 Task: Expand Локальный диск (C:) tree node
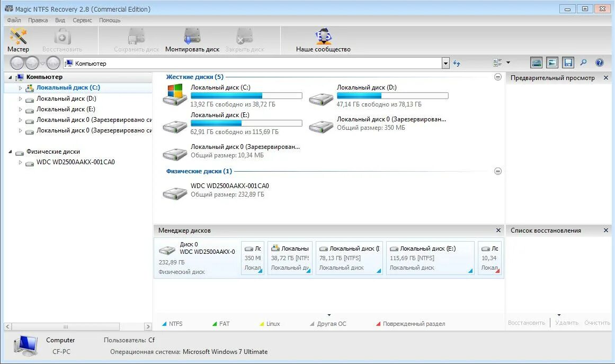point(21,88)
